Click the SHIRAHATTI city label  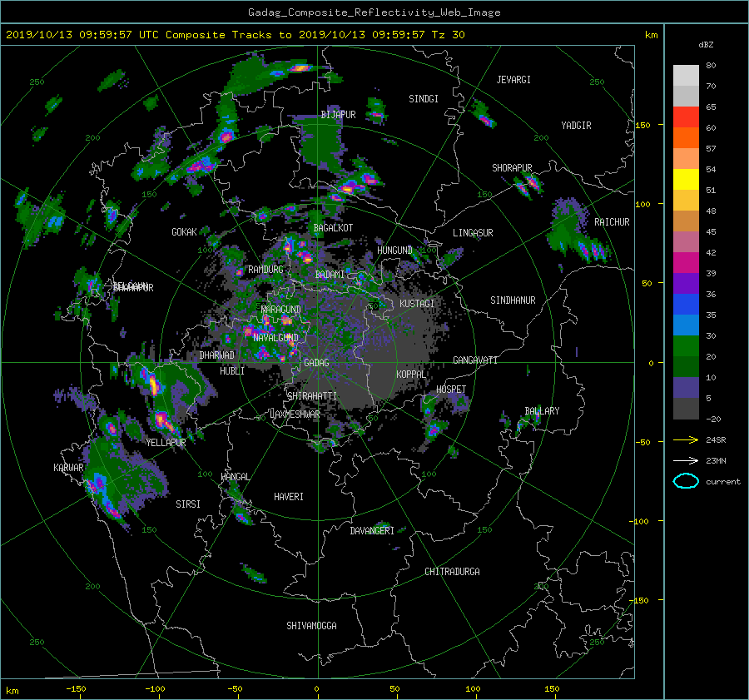click(312, 395)
